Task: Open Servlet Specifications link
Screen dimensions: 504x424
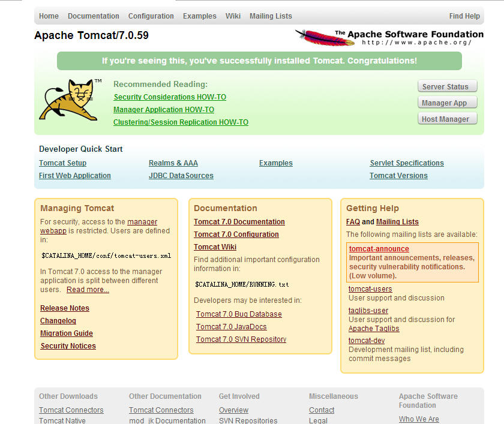Action: pos(407,163)
